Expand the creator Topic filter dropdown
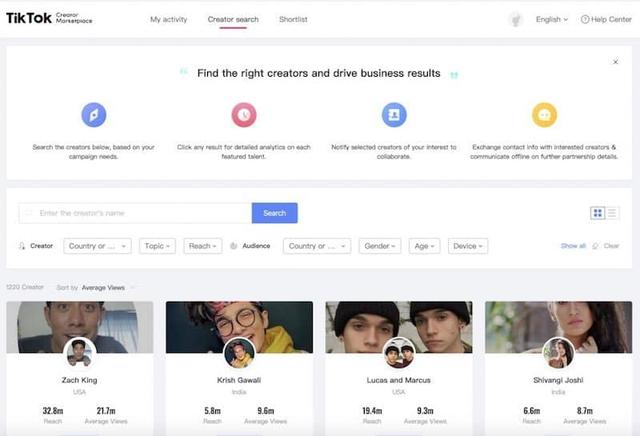640x436 pixels. [156, 246]
